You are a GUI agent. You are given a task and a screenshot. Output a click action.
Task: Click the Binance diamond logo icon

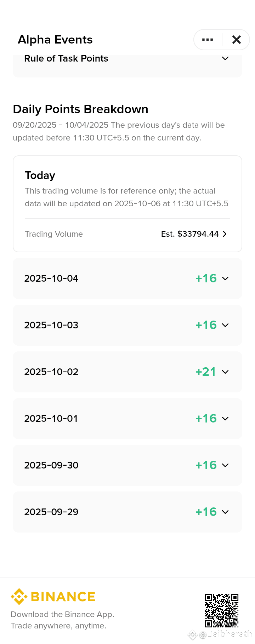point(19,597)
